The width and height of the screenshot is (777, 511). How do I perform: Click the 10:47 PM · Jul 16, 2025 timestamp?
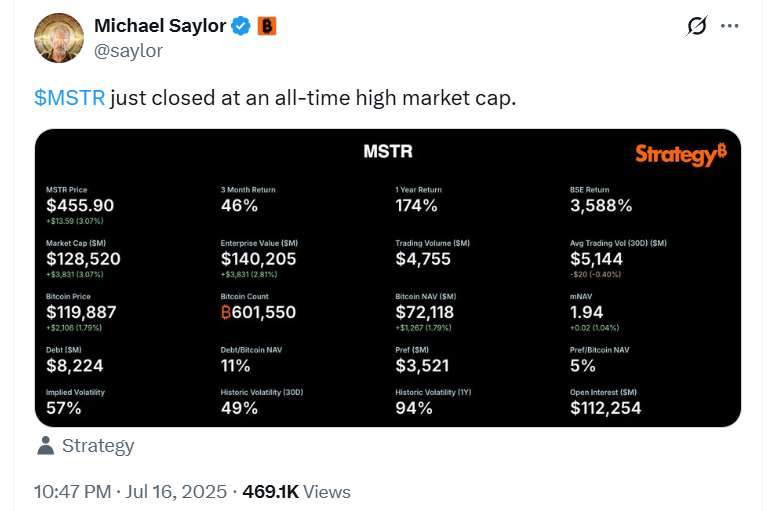(130, 492)
